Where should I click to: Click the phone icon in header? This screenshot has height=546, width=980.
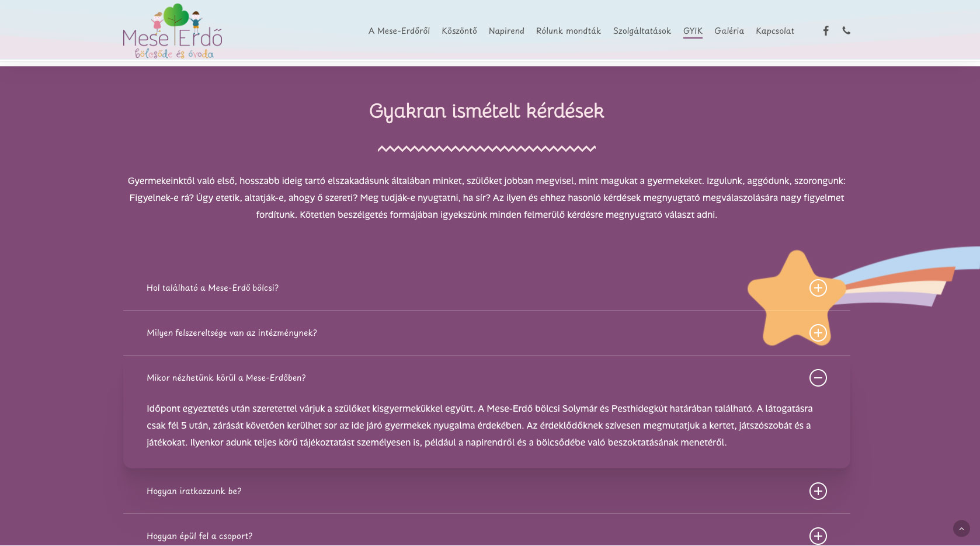(846, 31)
